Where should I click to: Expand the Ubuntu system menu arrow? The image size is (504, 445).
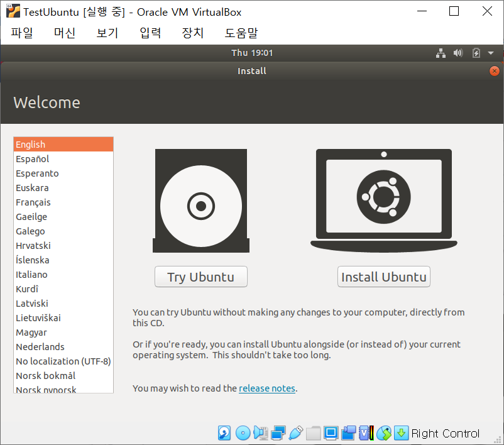(x=491, y=53)
